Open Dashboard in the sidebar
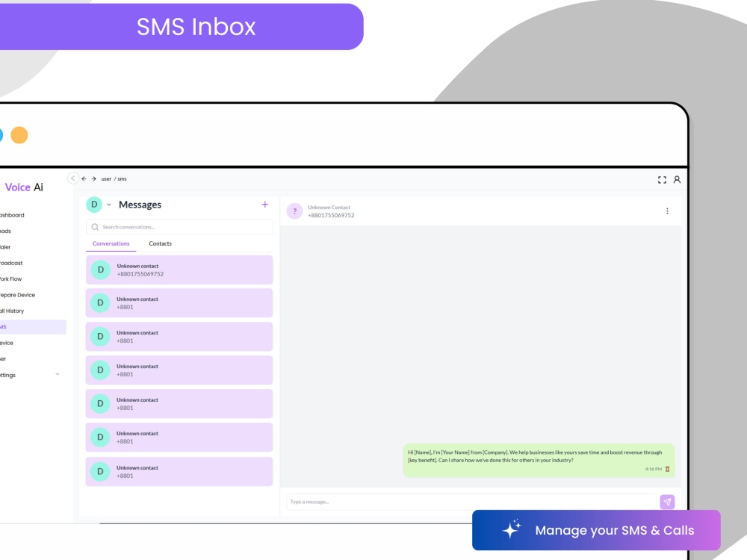 tap(12, 215)
